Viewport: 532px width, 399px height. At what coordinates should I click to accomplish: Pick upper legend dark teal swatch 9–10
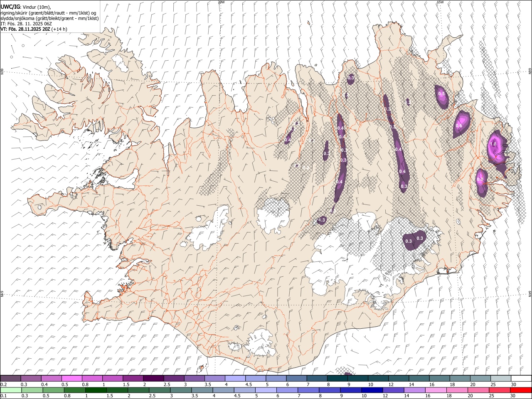(357, 378)
